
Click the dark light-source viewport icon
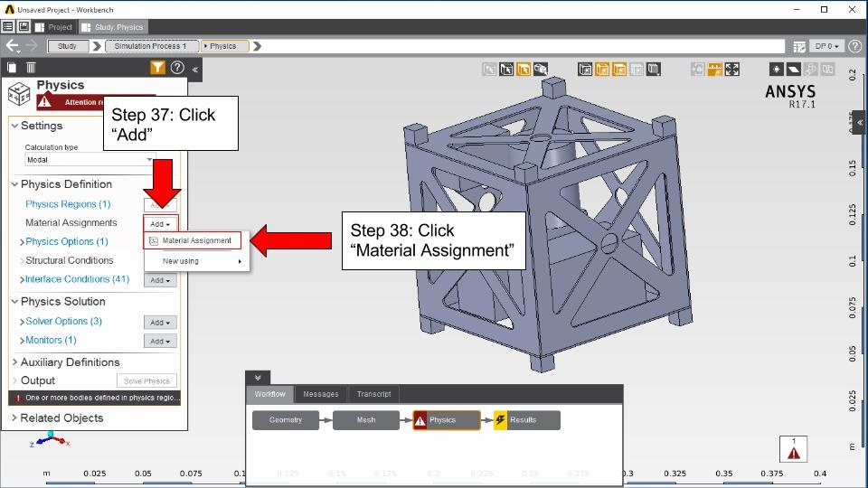[x=776, y=70]
